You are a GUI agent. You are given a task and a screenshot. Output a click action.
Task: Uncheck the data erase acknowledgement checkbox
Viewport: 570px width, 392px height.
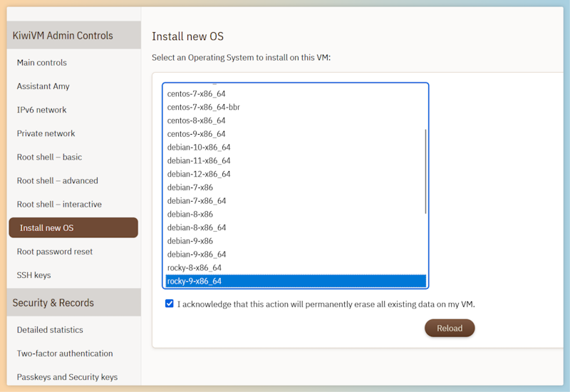pos(170,304)
